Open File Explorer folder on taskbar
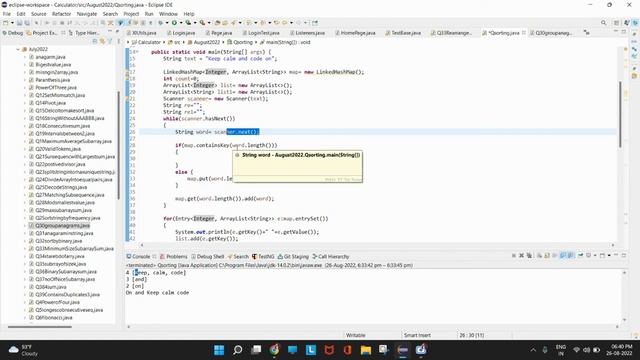 366,350
